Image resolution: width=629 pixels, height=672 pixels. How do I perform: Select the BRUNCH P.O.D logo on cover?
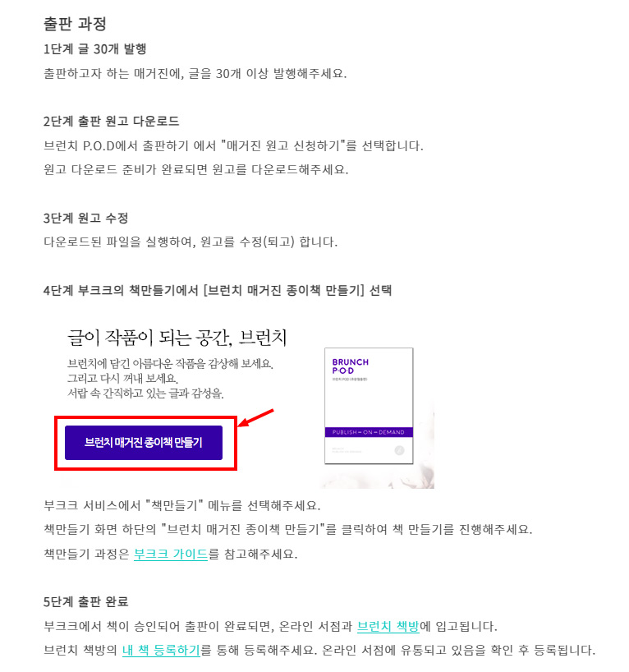(350, 366)
